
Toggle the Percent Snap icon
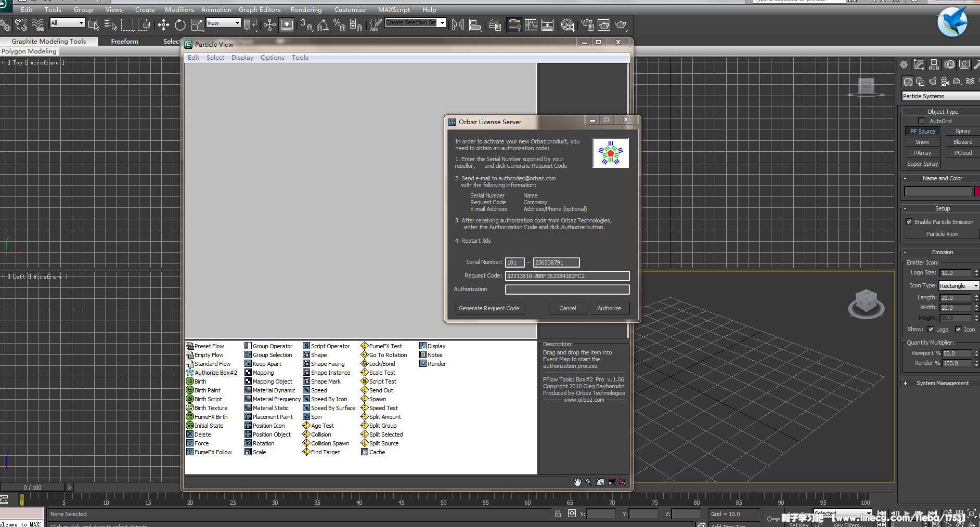pos(339,24)
